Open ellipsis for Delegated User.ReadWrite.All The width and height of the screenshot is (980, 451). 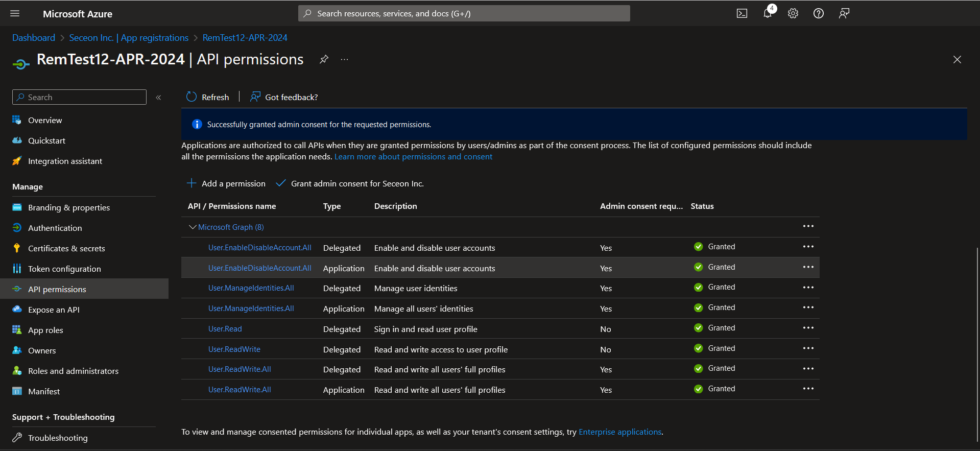[808, 369]
